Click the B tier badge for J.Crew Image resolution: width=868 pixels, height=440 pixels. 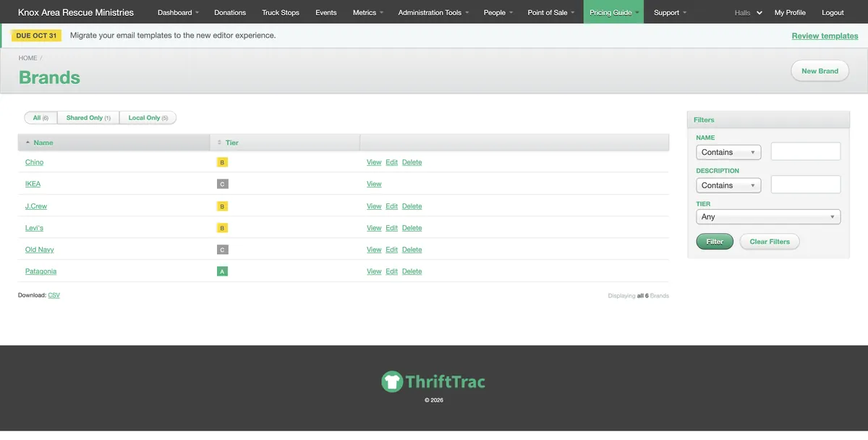tap(222, 206)
